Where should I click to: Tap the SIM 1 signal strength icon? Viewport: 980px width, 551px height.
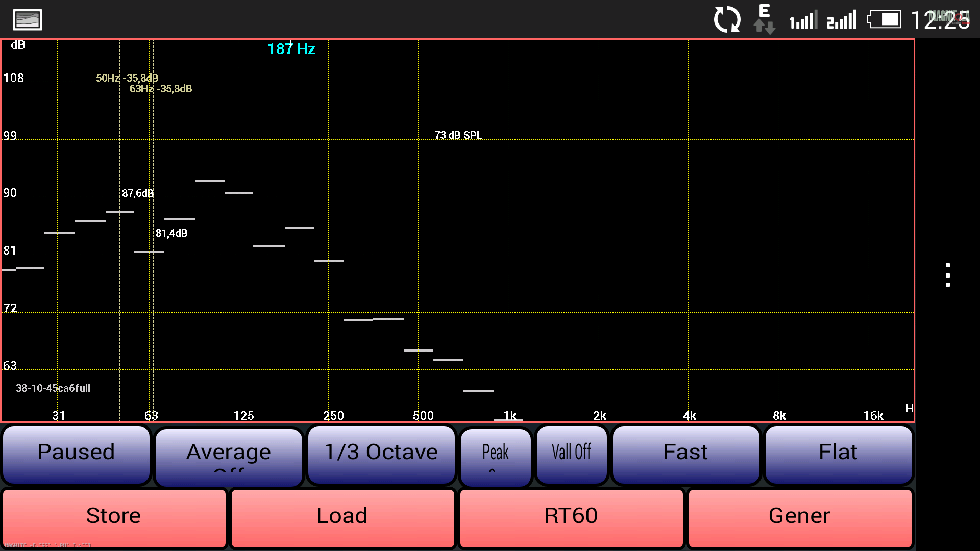pos(803,20)
